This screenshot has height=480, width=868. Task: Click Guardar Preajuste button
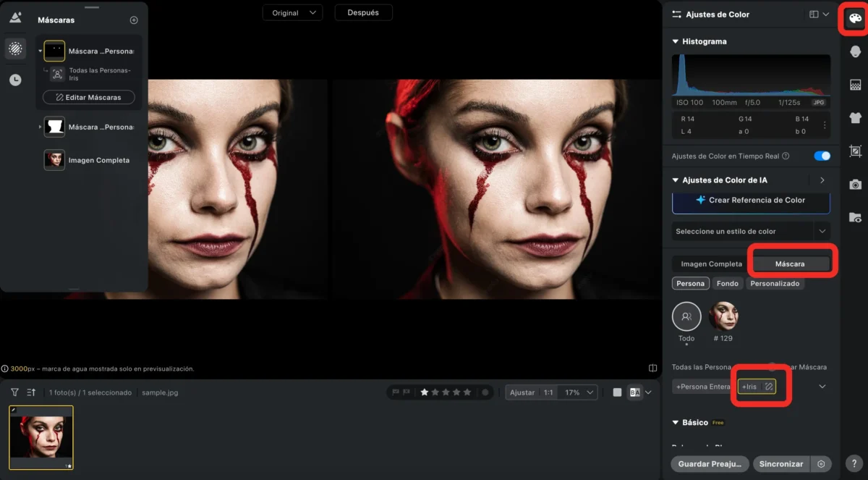click(710, 464)
